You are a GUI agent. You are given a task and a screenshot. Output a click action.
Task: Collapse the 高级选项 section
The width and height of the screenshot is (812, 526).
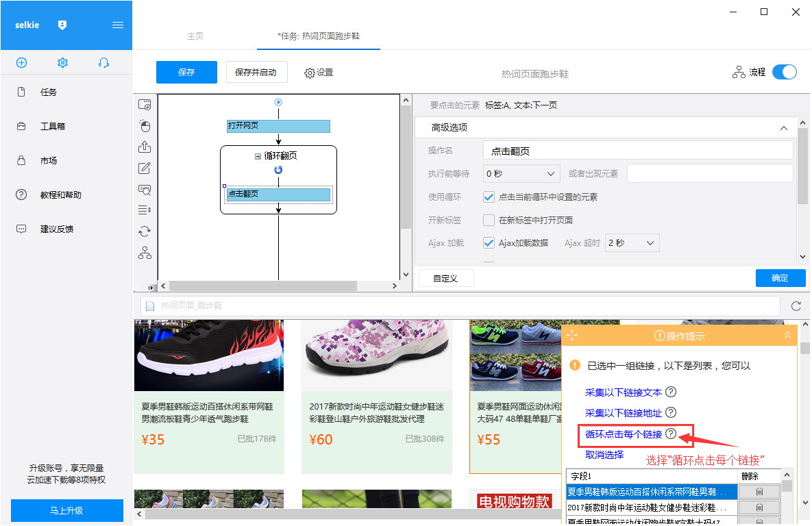[783, 128]
